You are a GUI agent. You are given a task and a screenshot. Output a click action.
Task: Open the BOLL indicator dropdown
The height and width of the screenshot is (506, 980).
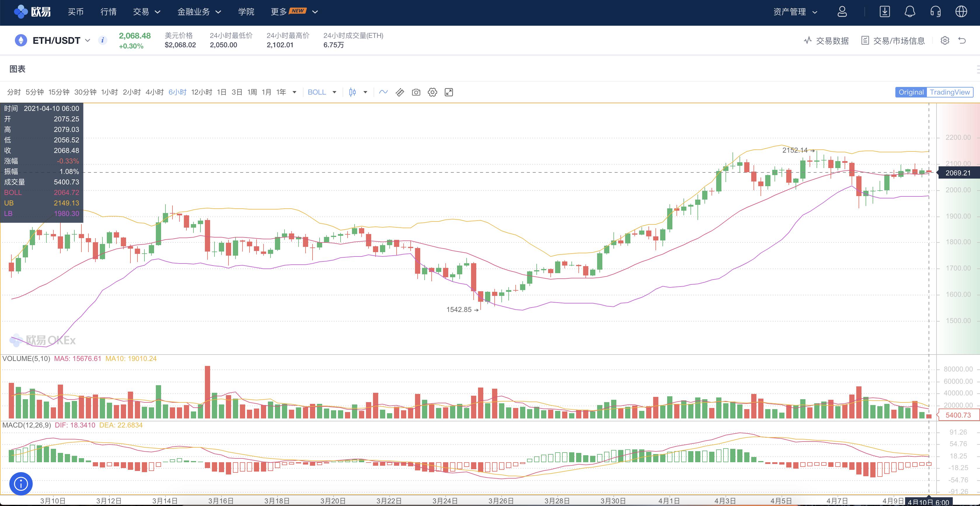click(x=322, y=92)
